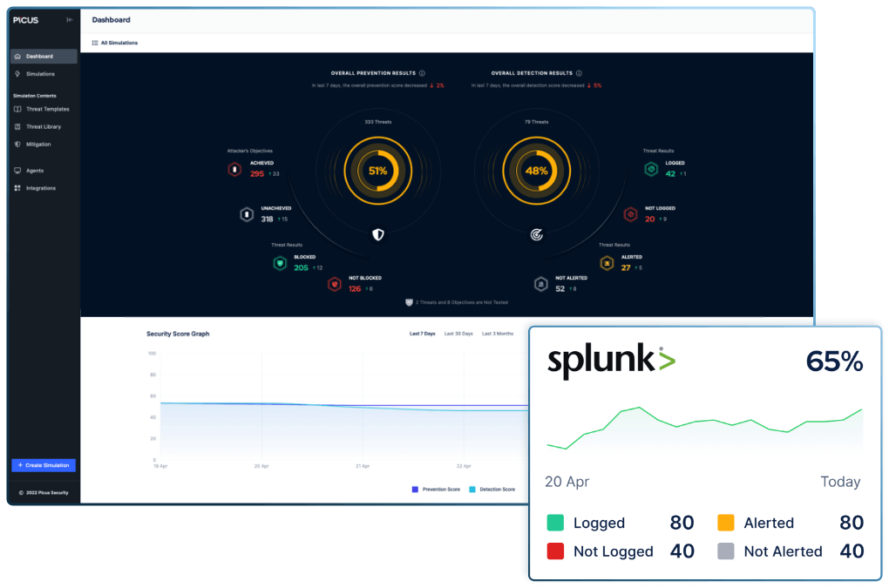Image resolution: width=889 pixels, height=588 pixels.
Task: Toggle Detection Score legend item
Action: click(x=492, y=490)
